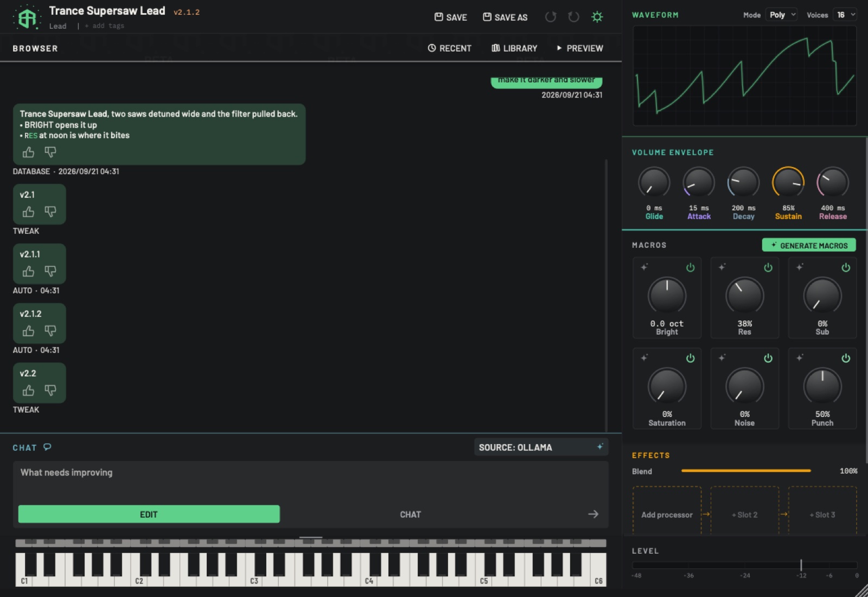The height and width of the screenshot is (597, 868).
Task: Open settings via the gear icon
Action: tap(597, 17)
